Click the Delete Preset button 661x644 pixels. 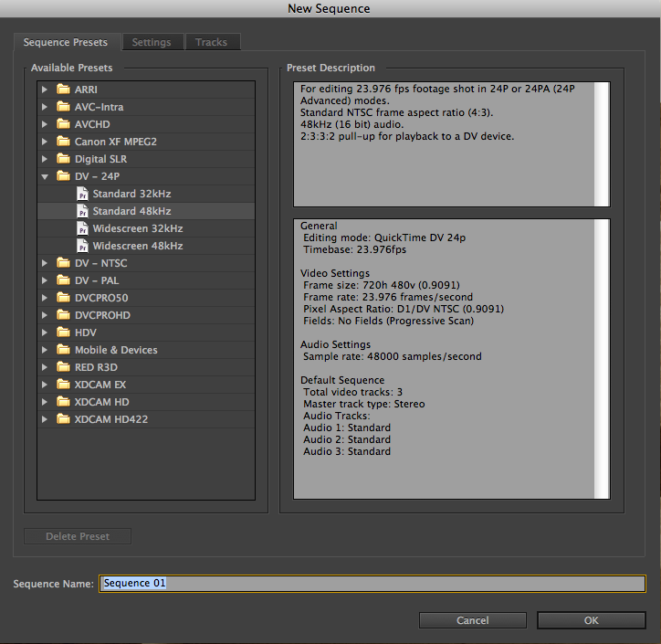point(78,536)
